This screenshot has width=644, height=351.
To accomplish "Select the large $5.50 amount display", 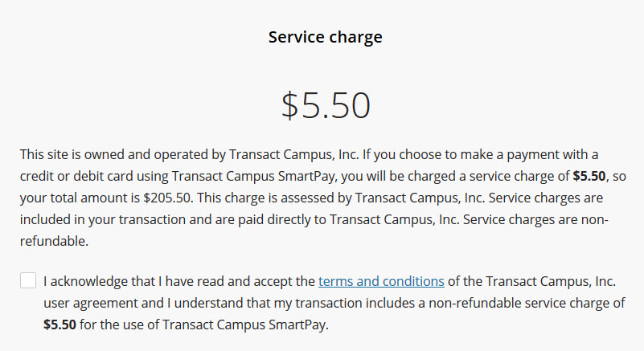I will (x=326, y=105).
